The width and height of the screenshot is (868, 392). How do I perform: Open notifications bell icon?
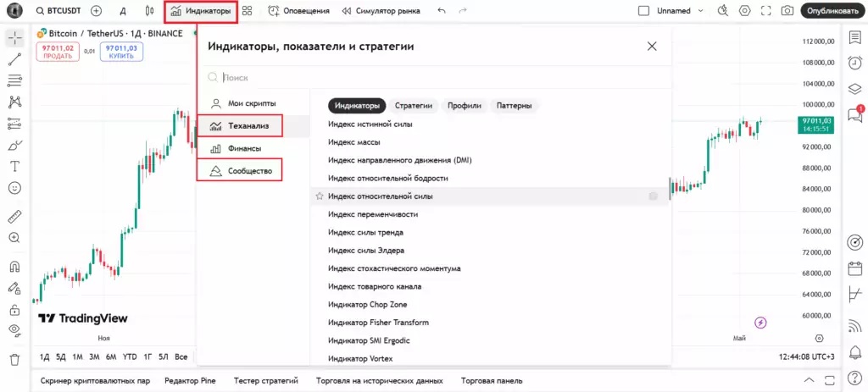855,353
